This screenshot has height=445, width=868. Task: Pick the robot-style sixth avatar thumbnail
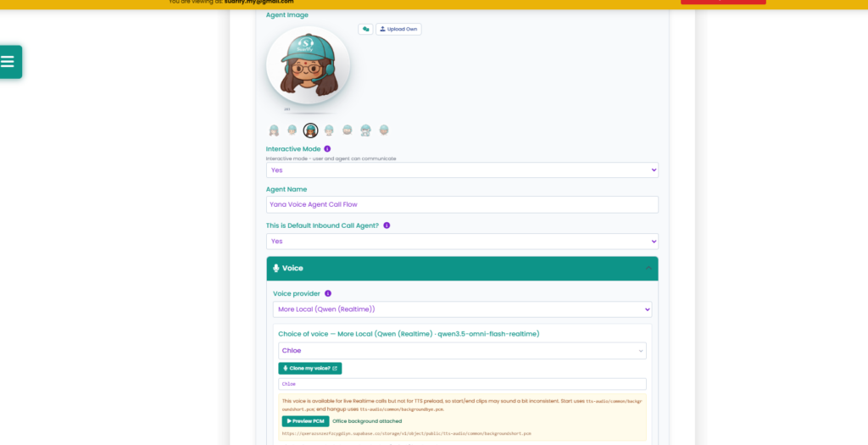pos(365,131)
